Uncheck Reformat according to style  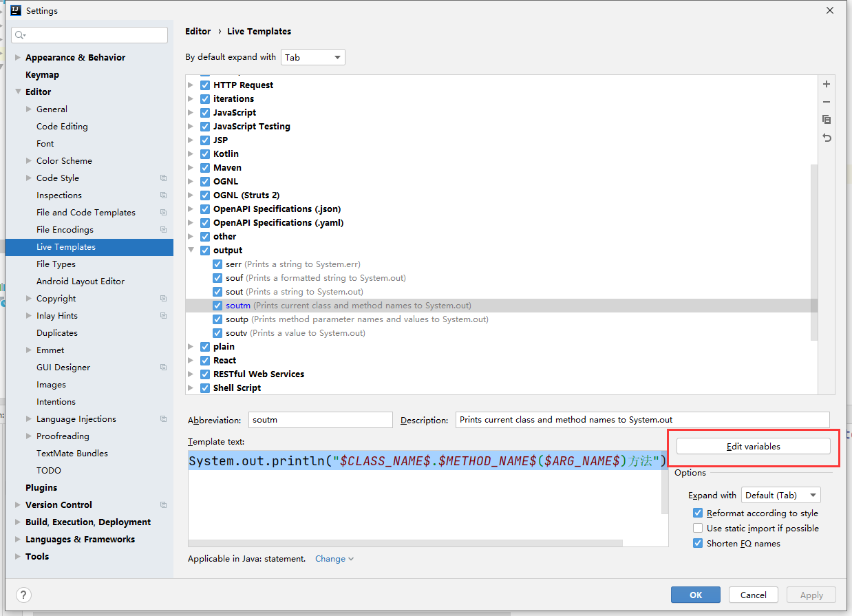tap(698, 513)
